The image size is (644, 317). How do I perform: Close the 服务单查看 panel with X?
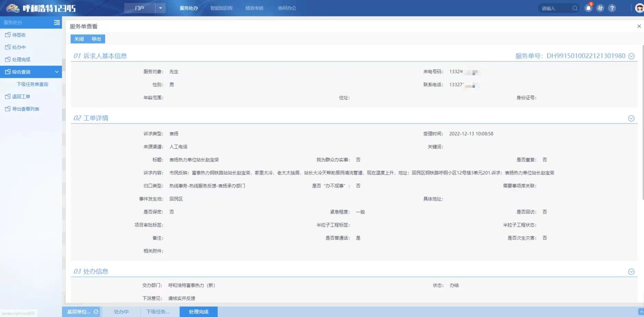(x=639, y=26)
